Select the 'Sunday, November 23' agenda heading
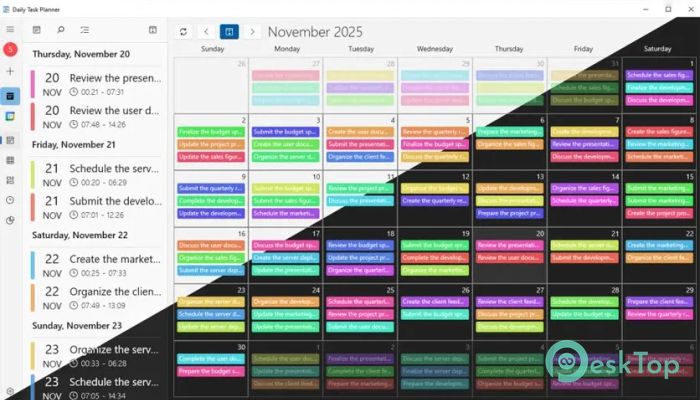 click(x=77, y=326)
